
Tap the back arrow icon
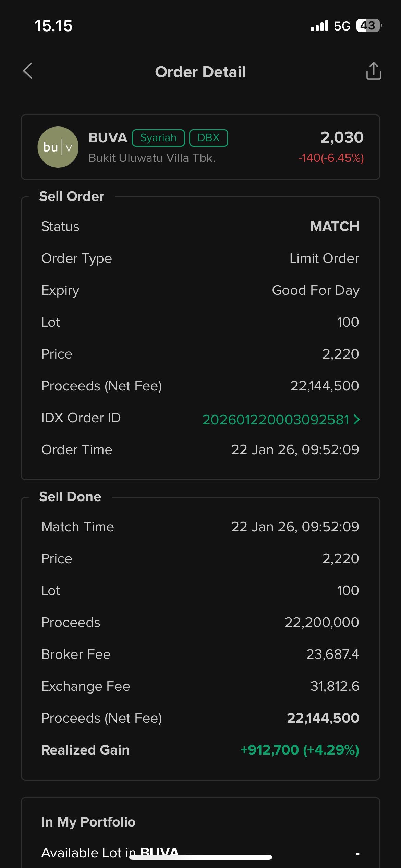click(28, 71)
